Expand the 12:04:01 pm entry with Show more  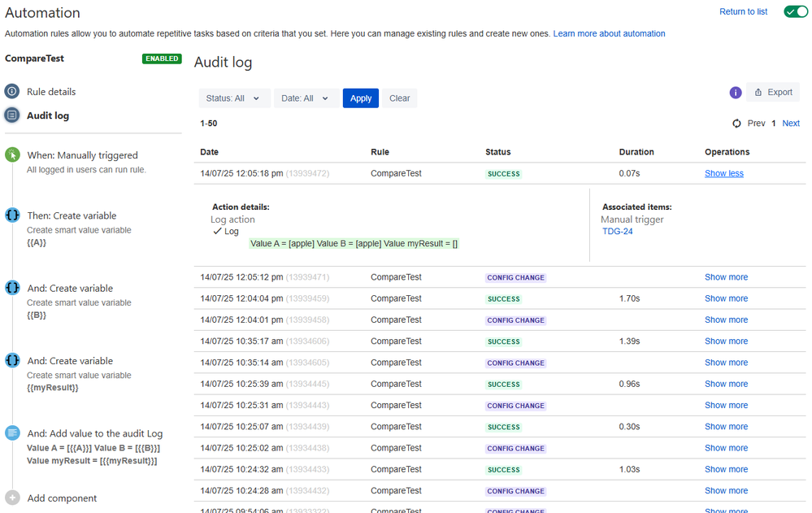726,320
